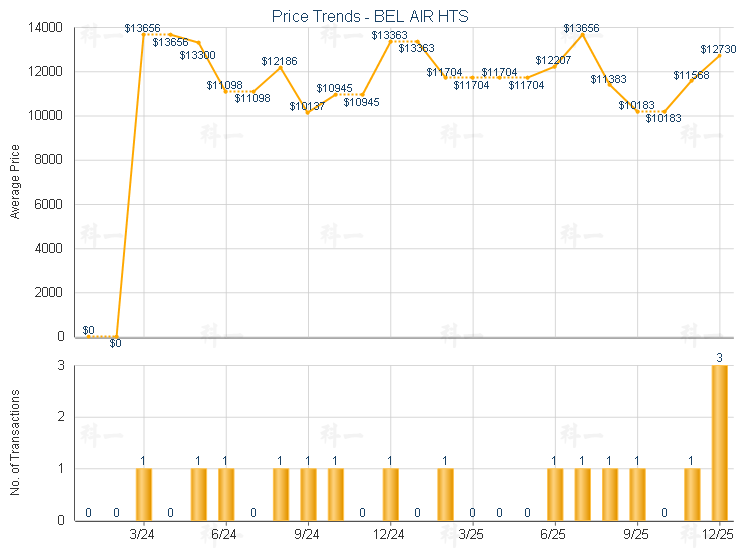Click the Average Price axis title
This screenshot has height=550, width=740.
click(x=15, y=181)
